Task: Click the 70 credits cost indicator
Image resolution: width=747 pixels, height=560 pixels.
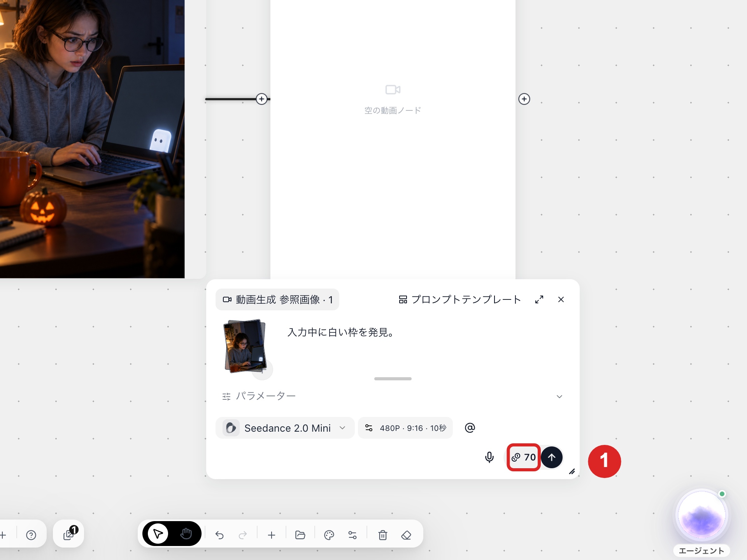Action: pos(524,457)
